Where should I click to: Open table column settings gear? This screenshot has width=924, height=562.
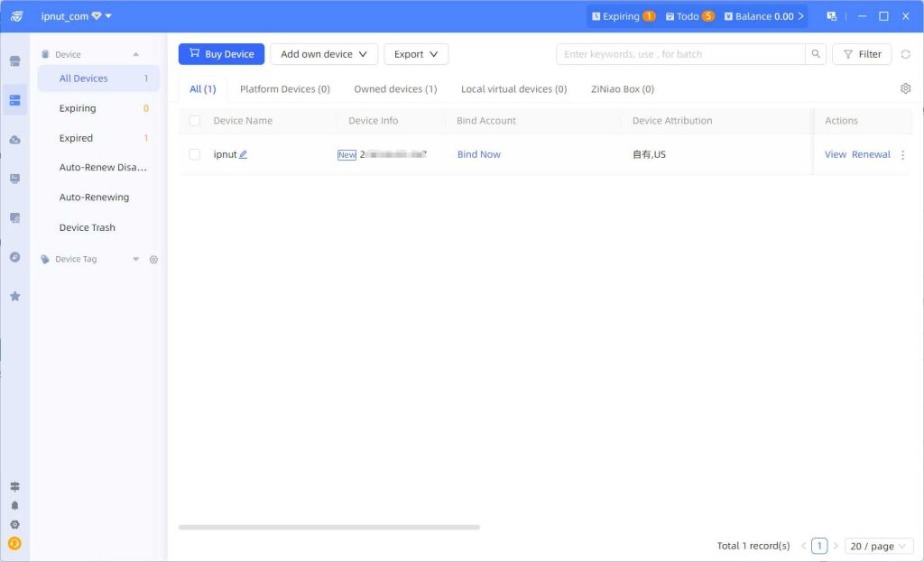coord(905,88)
